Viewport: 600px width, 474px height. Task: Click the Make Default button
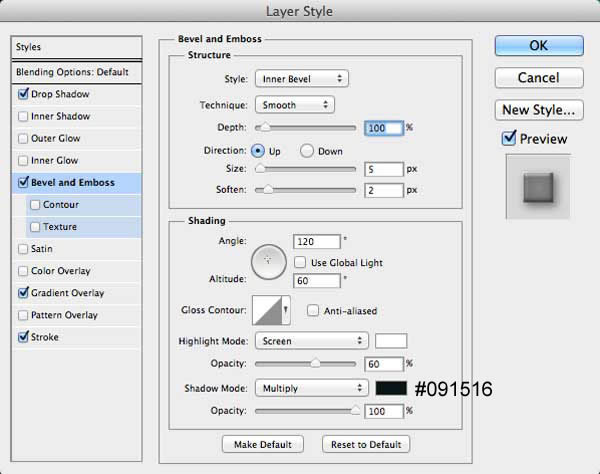tap(262, 444)
